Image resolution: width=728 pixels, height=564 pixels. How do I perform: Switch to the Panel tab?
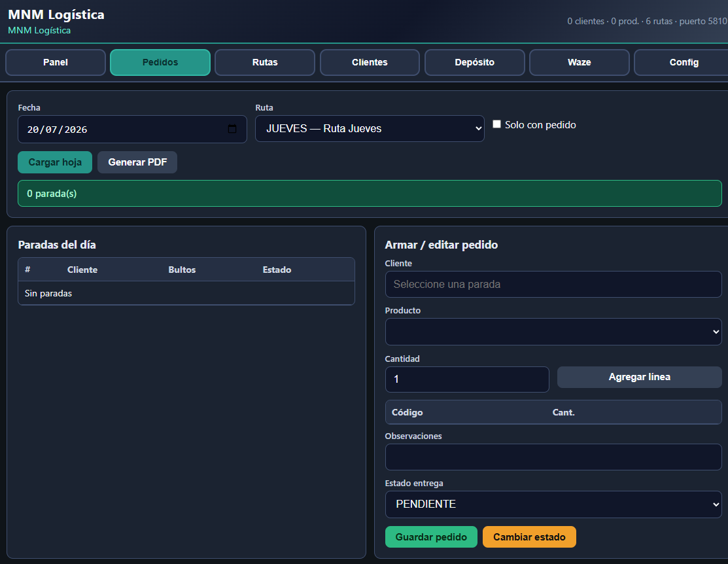56,62
